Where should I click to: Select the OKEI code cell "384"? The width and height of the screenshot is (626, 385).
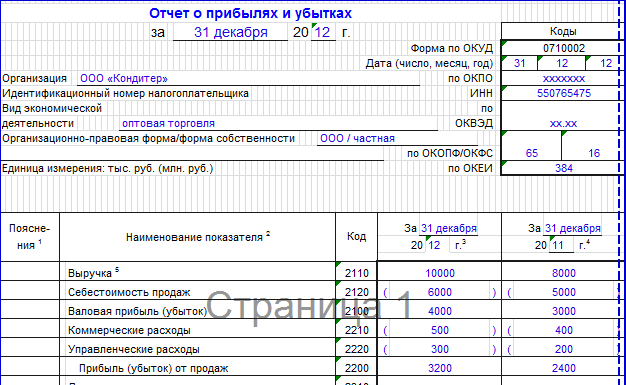[x=564, y=169]
